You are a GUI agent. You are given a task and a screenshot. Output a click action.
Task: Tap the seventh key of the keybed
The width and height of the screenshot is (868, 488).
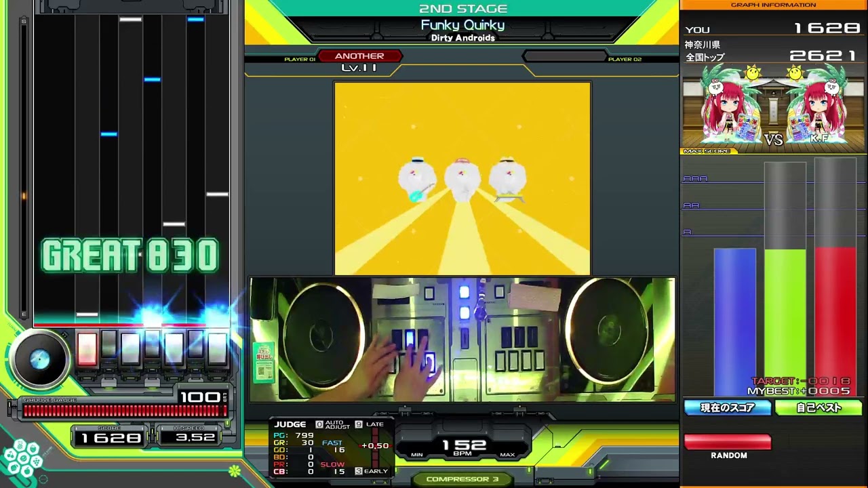pos(217,349)
